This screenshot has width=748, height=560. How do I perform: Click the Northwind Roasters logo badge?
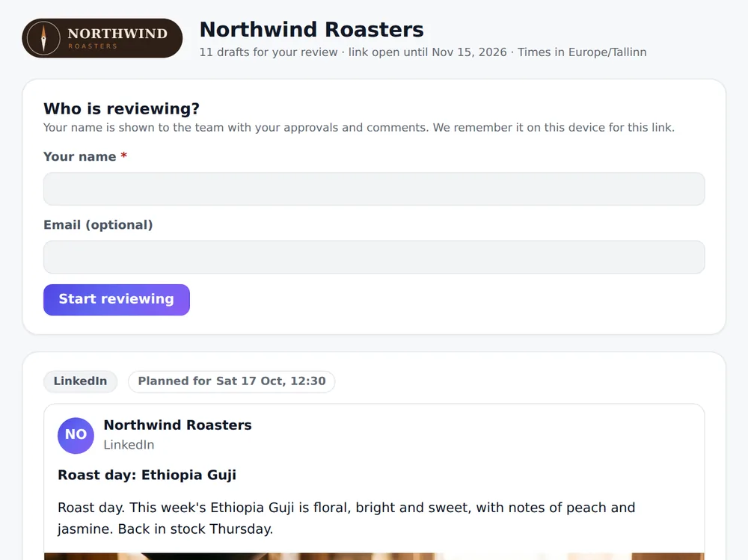[102, 38]
